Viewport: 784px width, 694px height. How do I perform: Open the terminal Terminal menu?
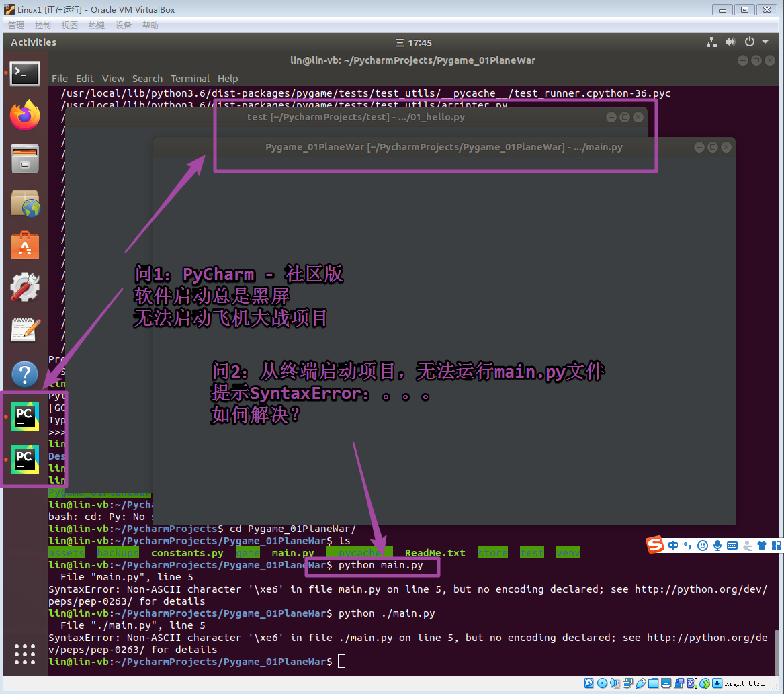click(190, 79)
